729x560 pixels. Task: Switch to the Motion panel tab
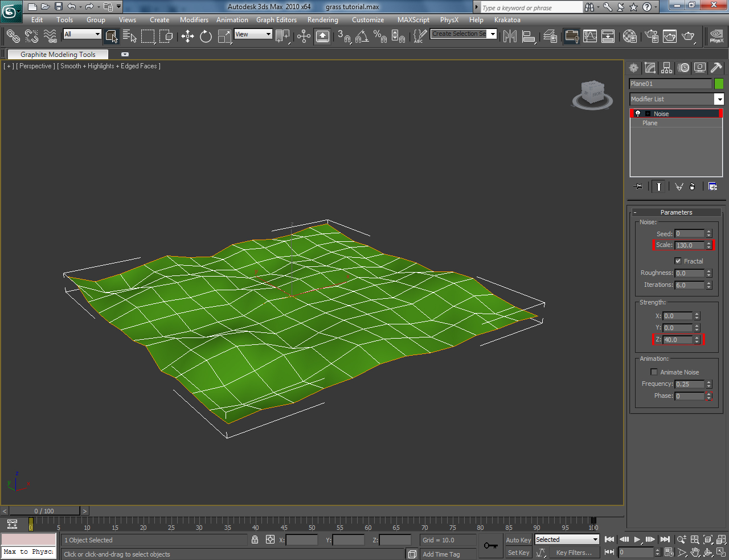683,68
